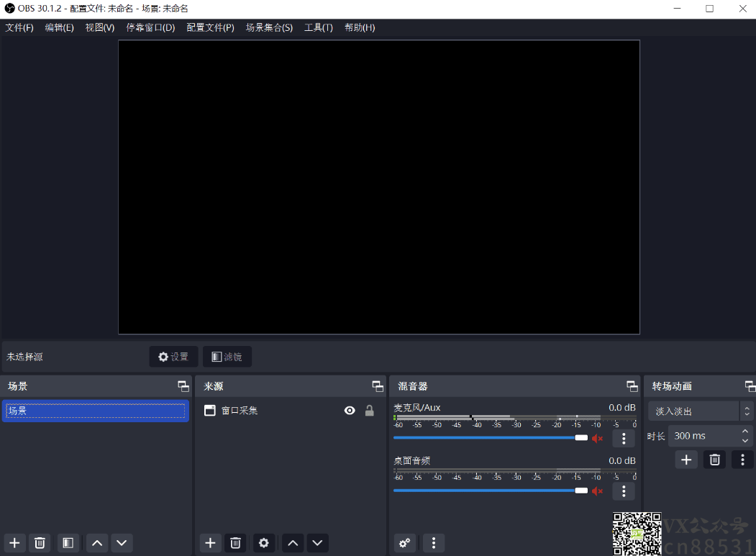
Task: Open the add source icon
Action: pos(210,543)
